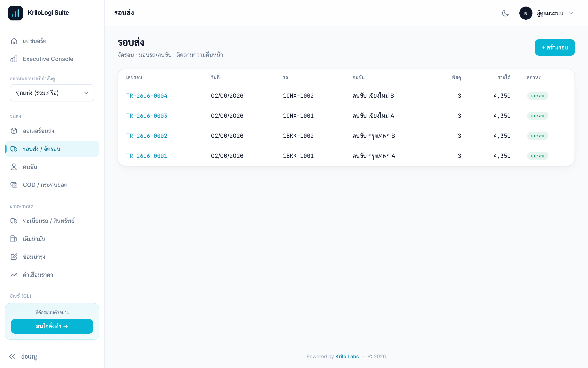Screen dimensions: 588x368
Task: Click ย่อเมนู to collapse sidebar
Action: pos(29,357)
